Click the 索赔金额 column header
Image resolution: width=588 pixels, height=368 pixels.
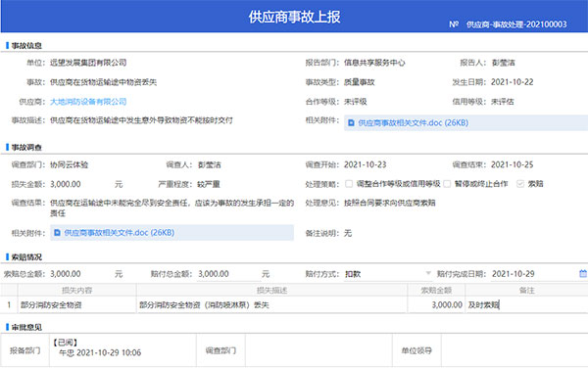[x=436, y=290]
